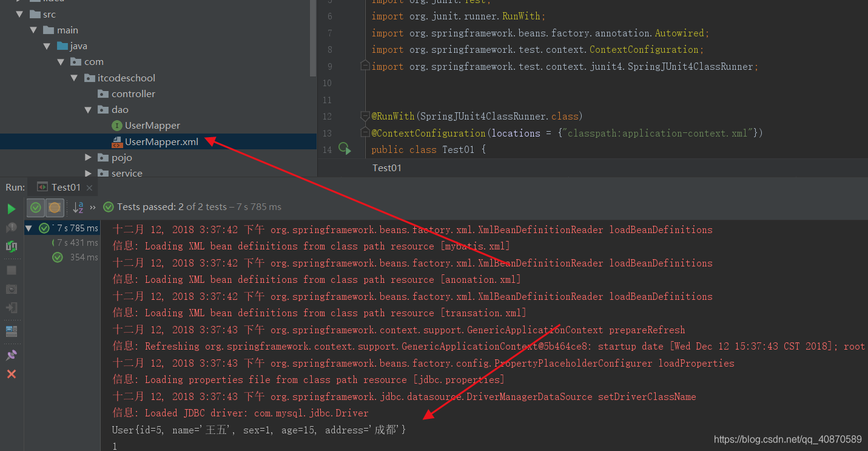This screenshot has height=451, width=868.
Task: Toggle the Show Ignored tests button
Action: (55, 208)
